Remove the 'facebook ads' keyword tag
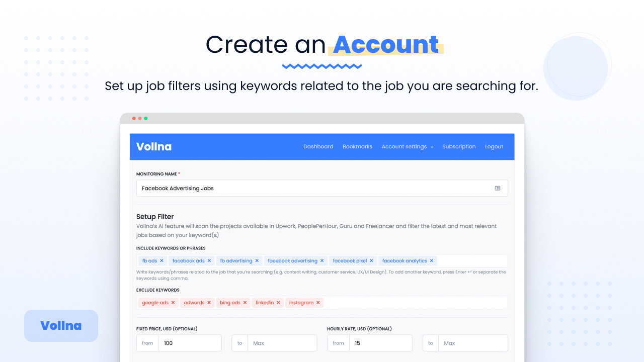This screenshot has width=644, height=362. 209,261
